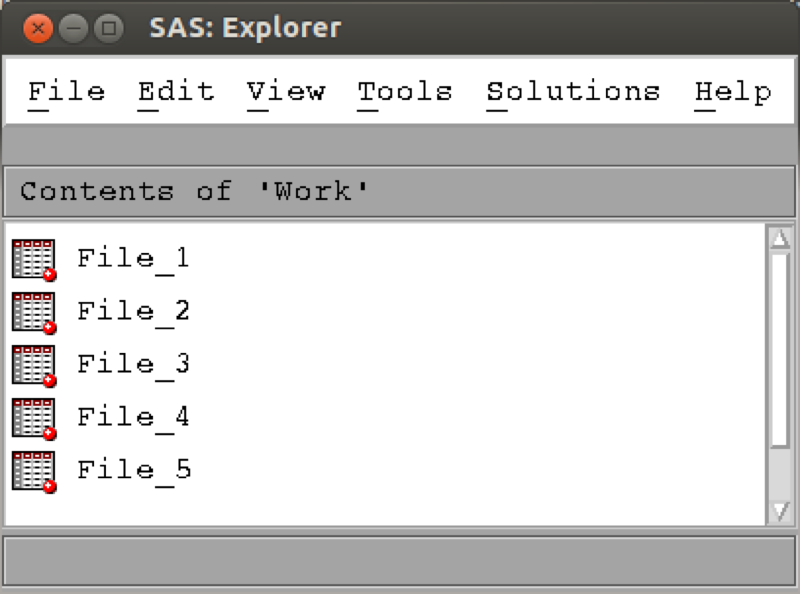
Task: Click the File_4 dataset icon
Action: click(x=34, y=418)
